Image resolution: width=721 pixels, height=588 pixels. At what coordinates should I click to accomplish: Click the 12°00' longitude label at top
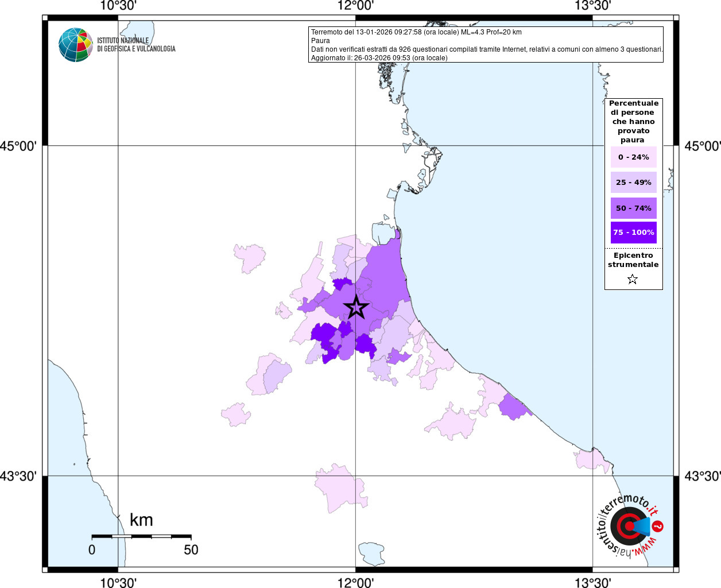tap(355, 6)
